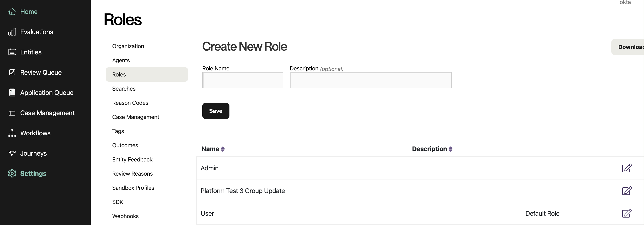Focus the Role Name input field
Screen dimensions: 644x225
242,80
